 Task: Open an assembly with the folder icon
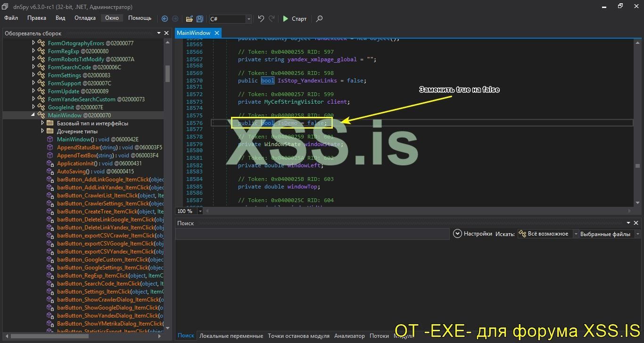pyautogui.click(x=190, y=19)
